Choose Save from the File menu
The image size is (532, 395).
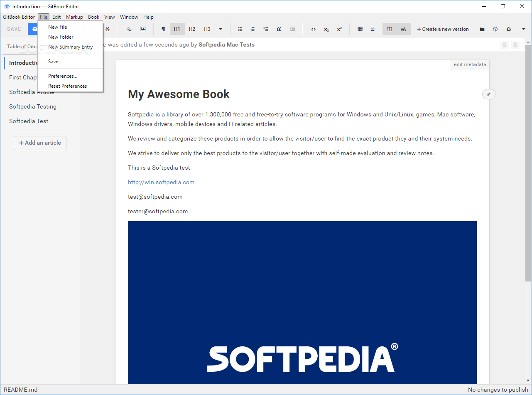[x=70, y=62]
